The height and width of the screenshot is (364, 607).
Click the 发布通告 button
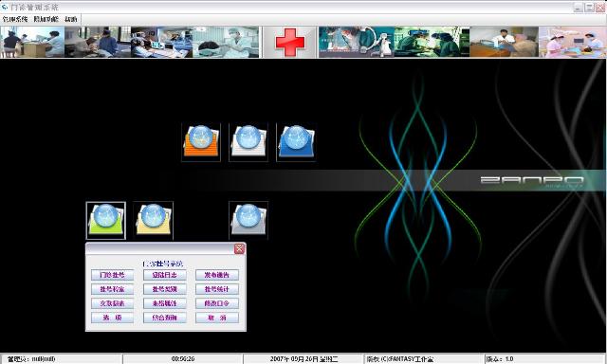(x=217, y=275)
